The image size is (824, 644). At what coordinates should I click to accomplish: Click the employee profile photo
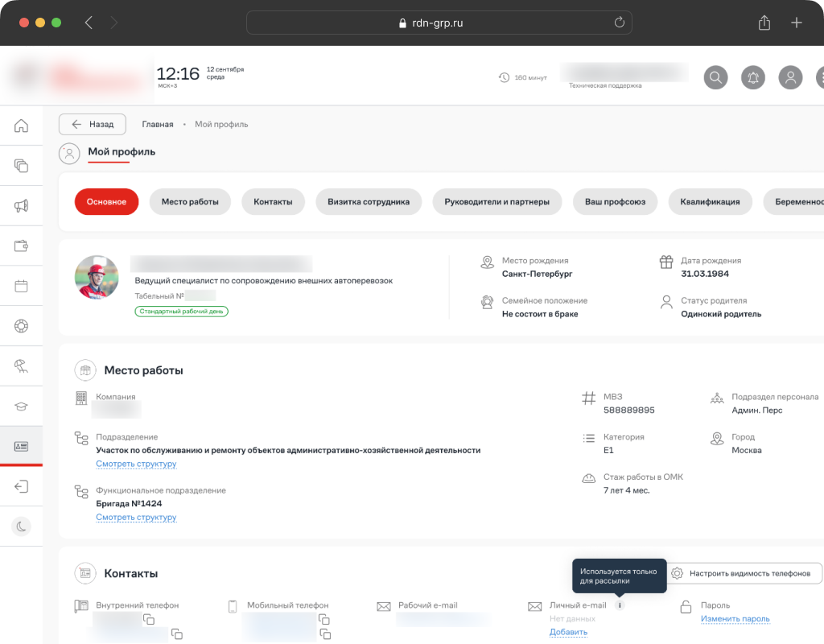tap(97, 278)
